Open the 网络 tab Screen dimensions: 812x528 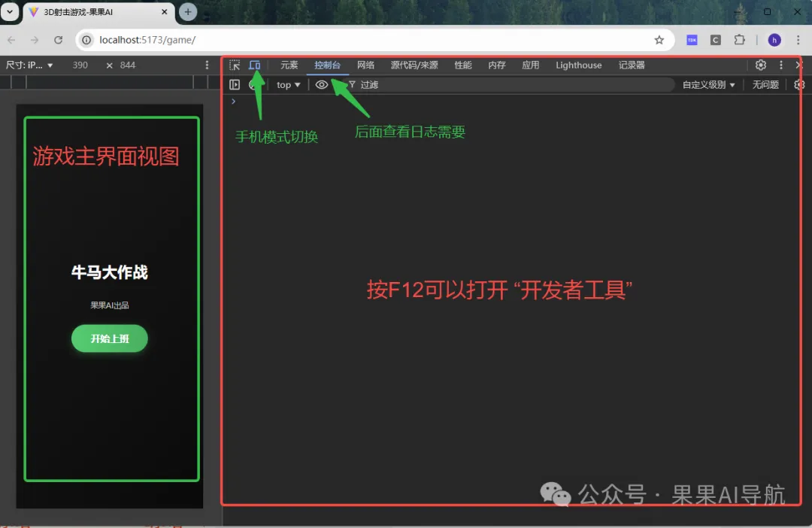365,65
